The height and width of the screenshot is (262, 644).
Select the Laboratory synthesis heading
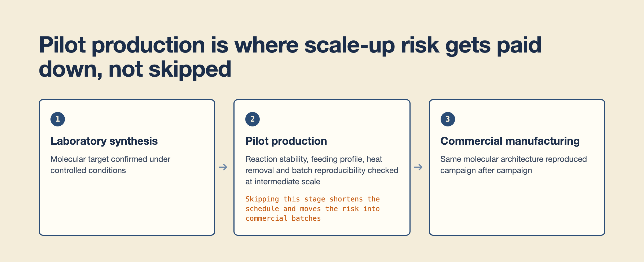click(x=104, y=141)
